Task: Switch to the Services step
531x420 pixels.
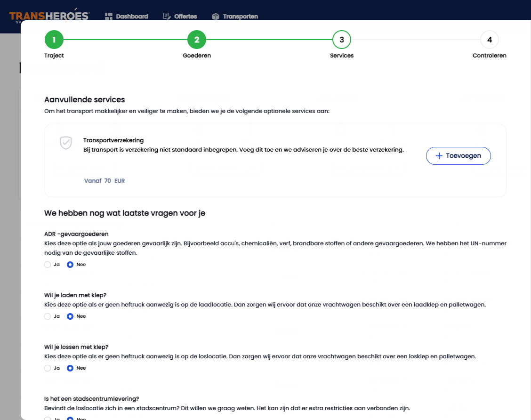Action: pyautogui.click(x=342, y=40)
